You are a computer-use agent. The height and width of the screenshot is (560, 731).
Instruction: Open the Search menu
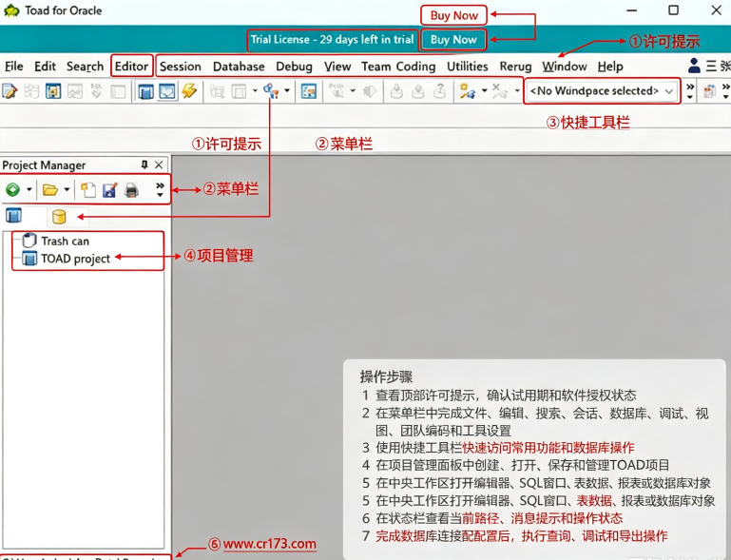(85, 67)
